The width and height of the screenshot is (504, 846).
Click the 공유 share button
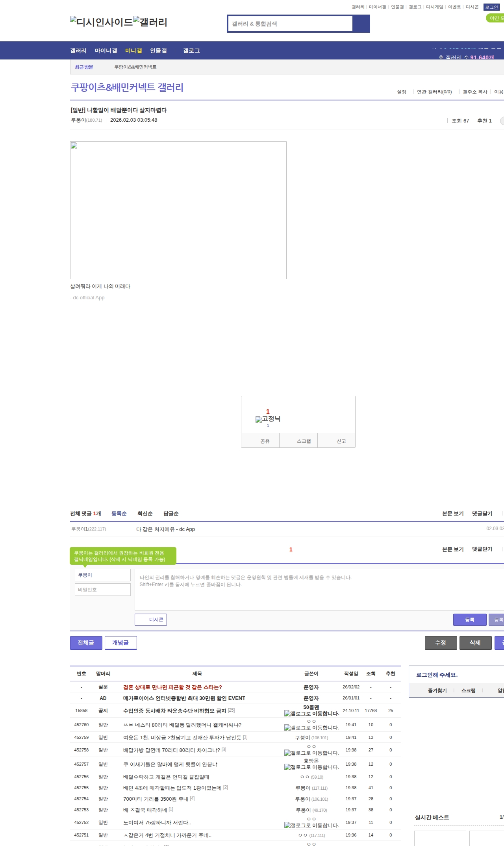[x=260, y=441]
